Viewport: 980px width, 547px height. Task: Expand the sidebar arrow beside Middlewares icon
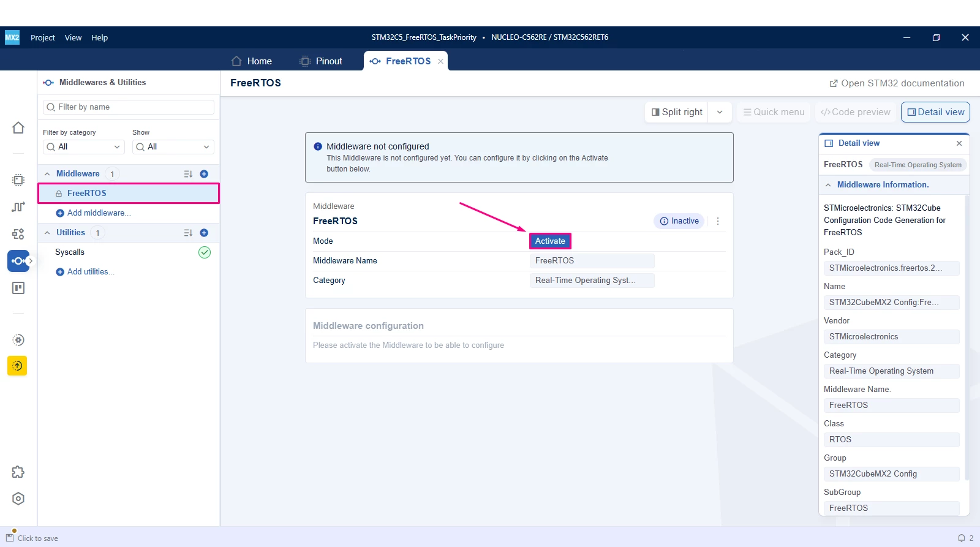click(31, 261)
